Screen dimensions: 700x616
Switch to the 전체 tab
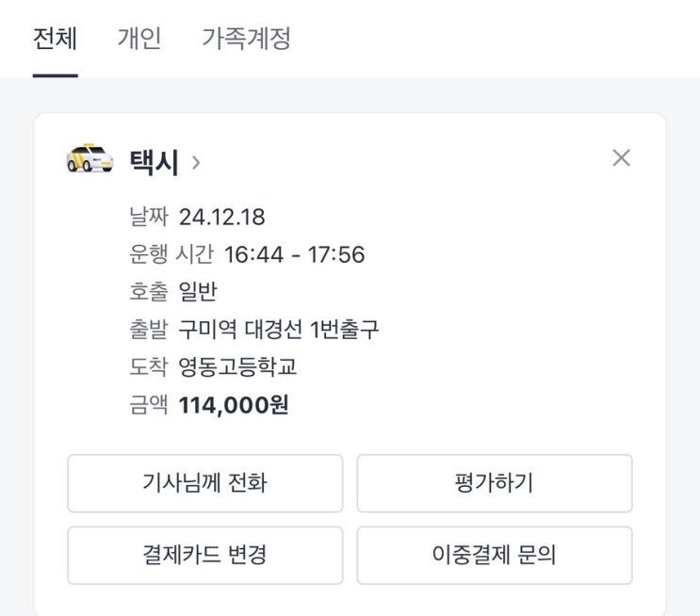click(x=55, y=39)
